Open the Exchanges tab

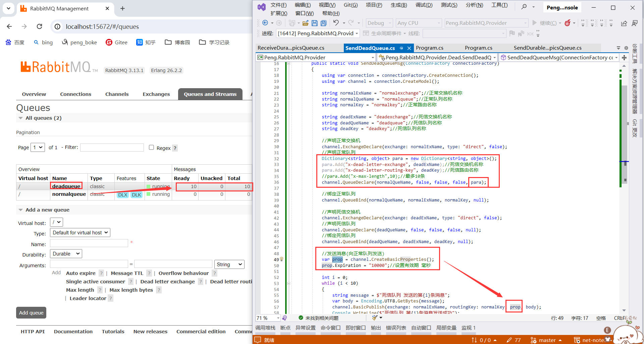tap(156, 94)
